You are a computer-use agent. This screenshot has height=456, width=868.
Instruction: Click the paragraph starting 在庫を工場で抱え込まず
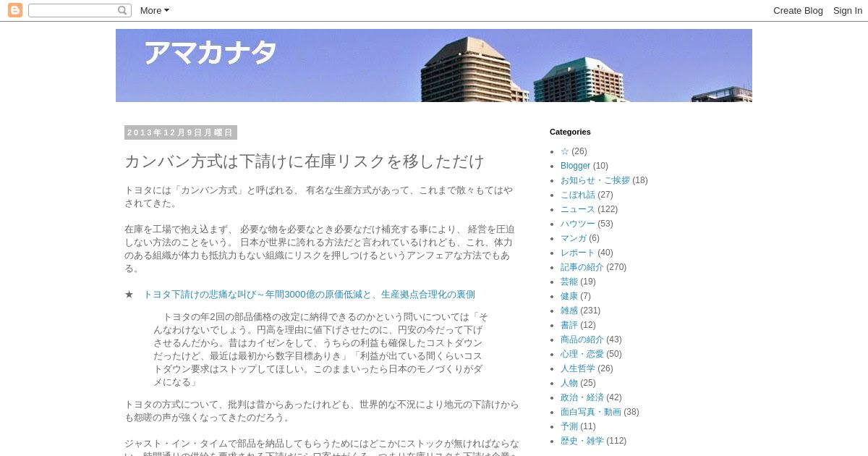(x=320, y=248)
